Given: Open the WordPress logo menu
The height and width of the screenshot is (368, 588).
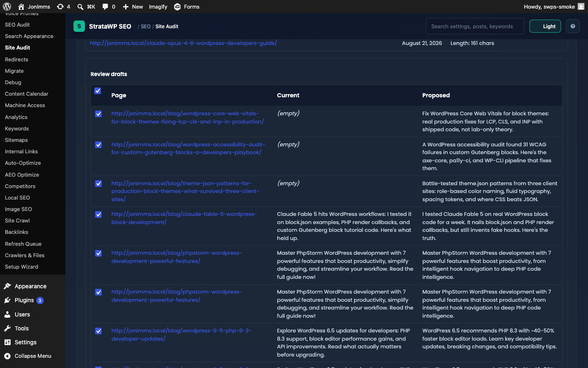Looking at the screenshot, I should (x=7, y=7).
